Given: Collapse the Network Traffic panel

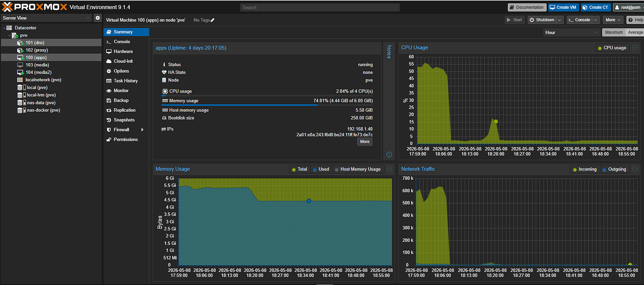Looking at the screenshot, I should point(635,169).
